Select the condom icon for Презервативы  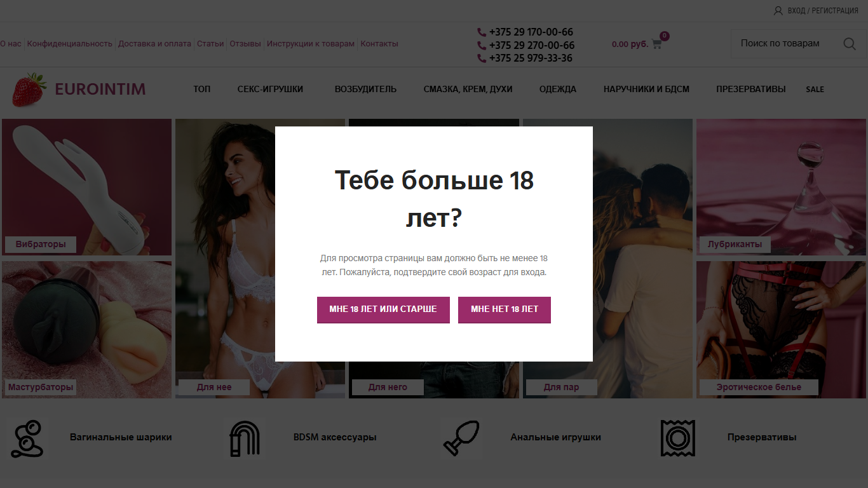[677, 438]
